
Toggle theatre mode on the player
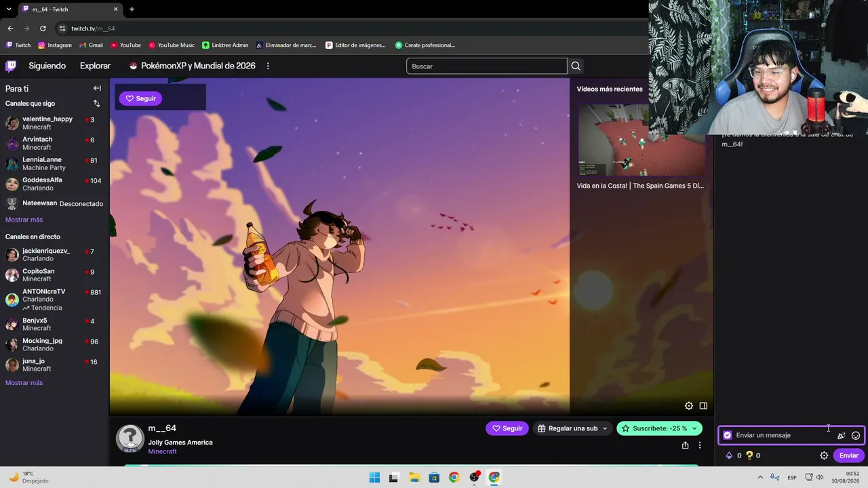tap(703, 406)
